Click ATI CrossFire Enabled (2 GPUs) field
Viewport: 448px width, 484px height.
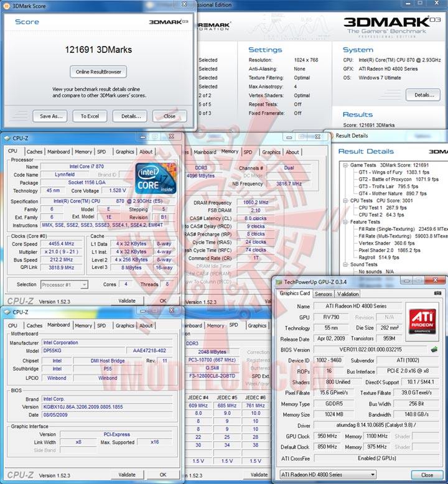(376, 458)
